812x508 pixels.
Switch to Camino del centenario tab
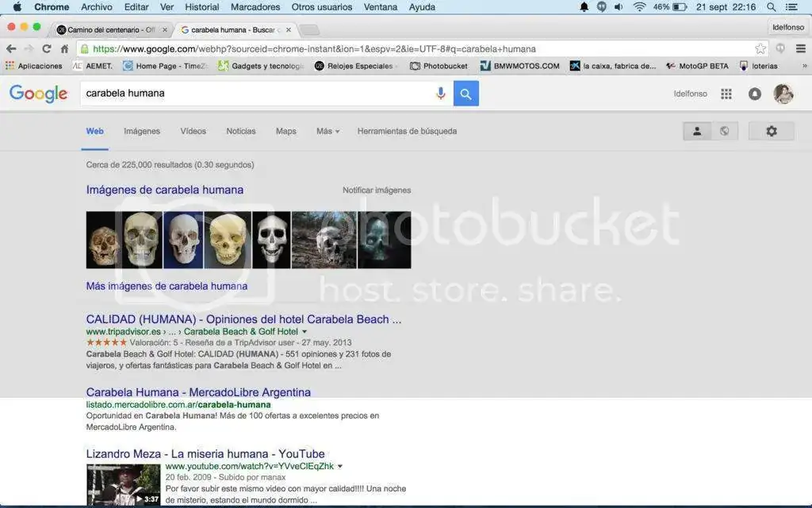point(111,29)
